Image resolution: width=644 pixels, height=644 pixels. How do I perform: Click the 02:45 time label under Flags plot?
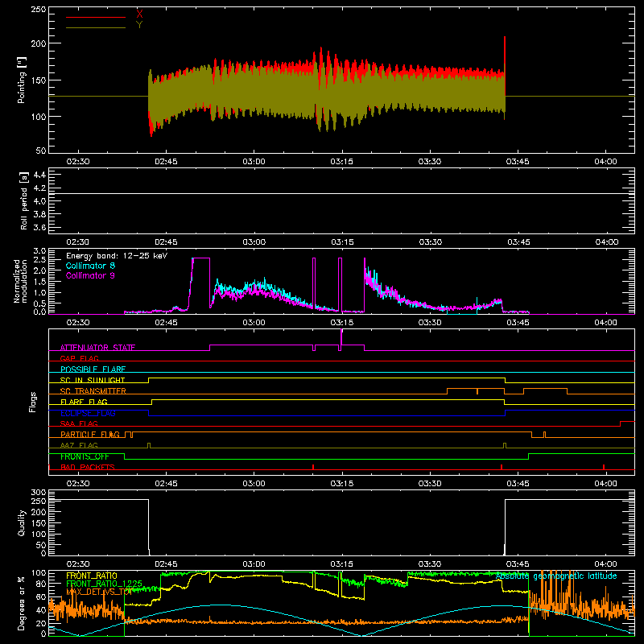[166, 484]
